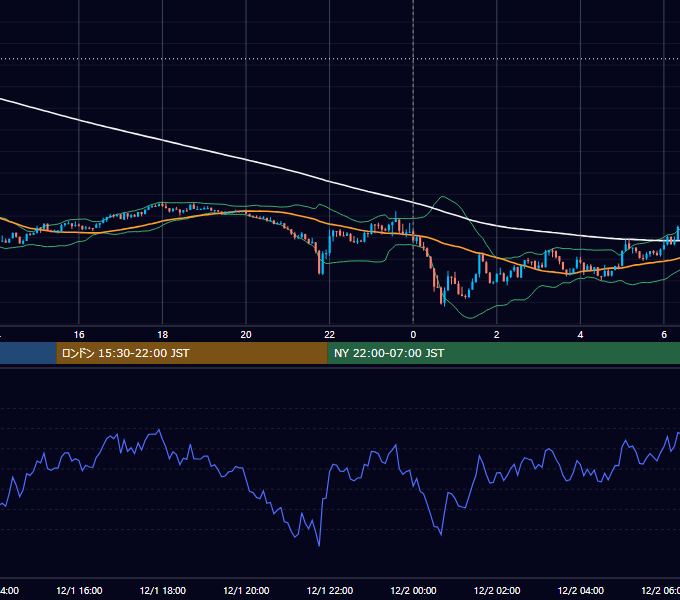680x600 pixels.
Task: Click the 12/2 04:00 date label
Action: click(581, 590)
